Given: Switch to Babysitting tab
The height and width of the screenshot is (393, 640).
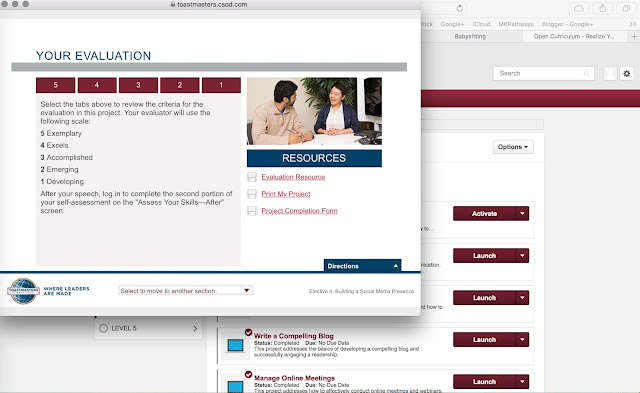Looking at the screenshot, I should coord(470,36).
